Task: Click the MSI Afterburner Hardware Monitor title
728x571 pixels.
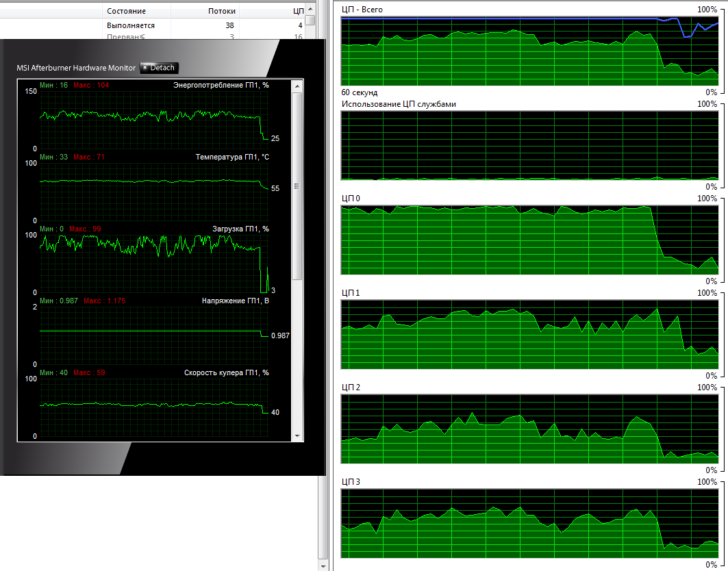Action: click(76, 68)
